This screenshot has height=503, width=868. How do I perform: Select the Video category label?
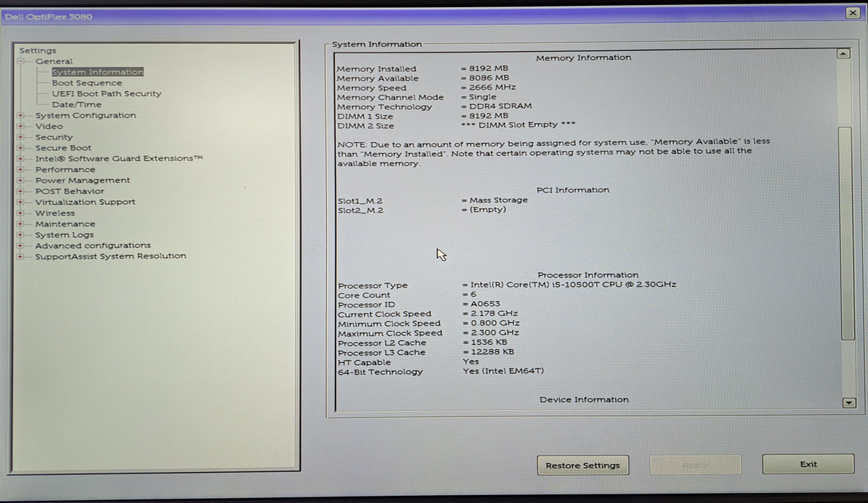point(49,126)
